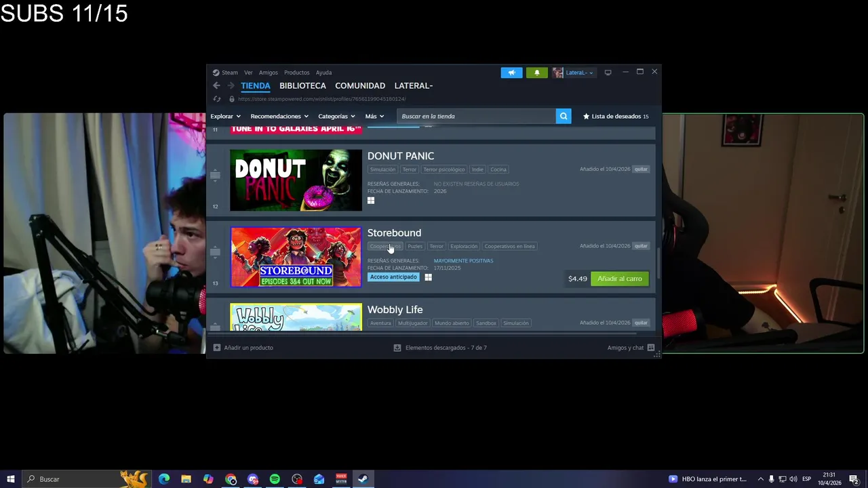Open DONUT PANIC title link

tap(401, 156)
